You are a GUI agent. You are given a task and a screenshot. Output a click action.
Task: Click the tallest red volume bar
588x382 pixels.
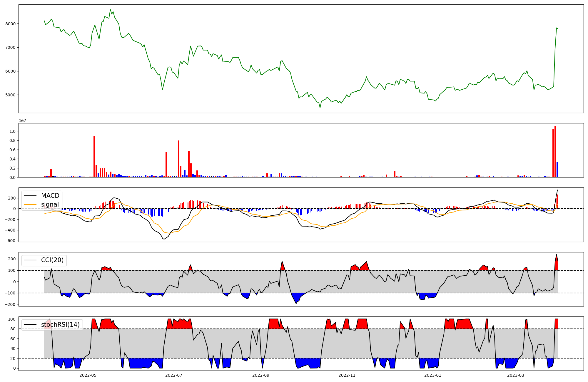coord(555,151)
